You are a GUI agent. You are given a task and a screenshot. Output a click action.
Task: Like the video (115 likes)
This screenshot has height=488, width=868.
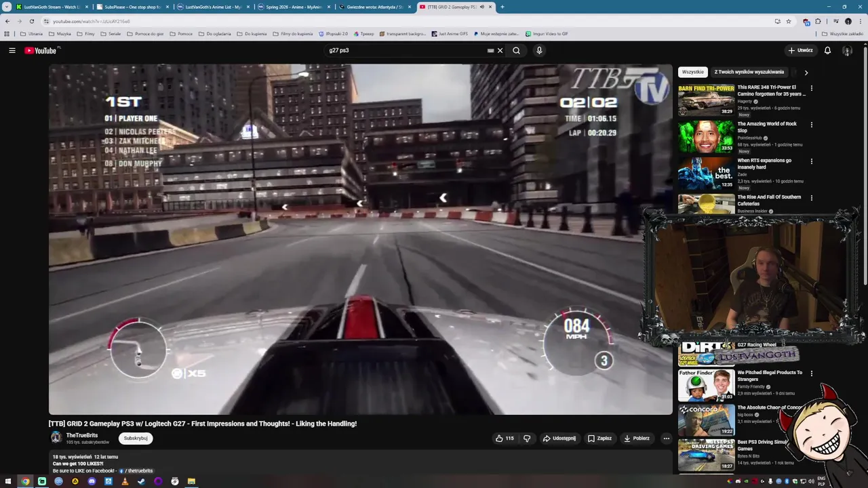(x=505, y=439)
